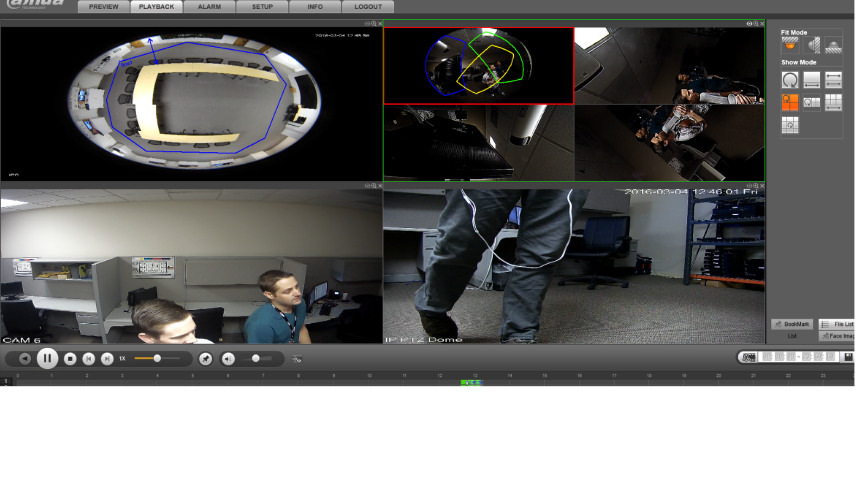
Task: Open the SETUP tab
Action: point(262,7)
